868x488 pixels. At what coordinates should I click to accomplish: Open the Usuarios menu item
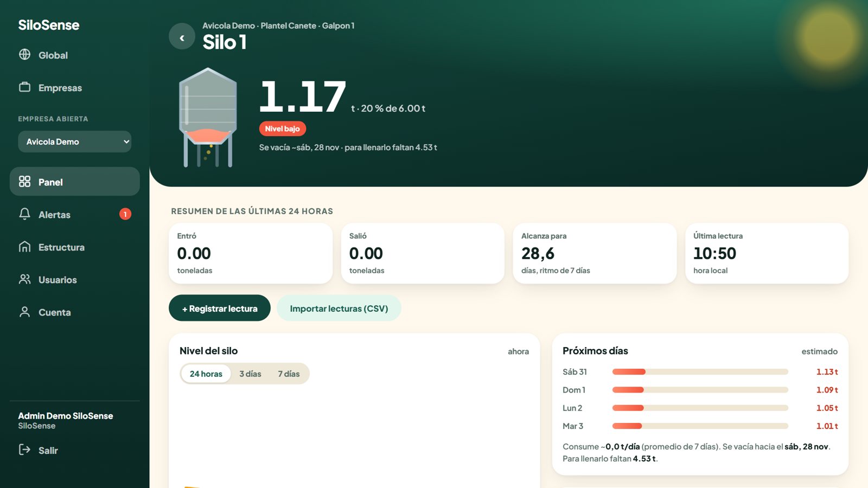(75, 279)
